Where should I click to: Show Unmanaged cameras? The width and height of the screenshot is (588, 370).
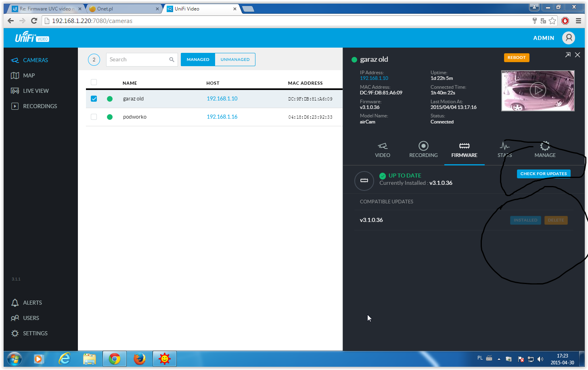pyautogui.click(x=235, y=60)
